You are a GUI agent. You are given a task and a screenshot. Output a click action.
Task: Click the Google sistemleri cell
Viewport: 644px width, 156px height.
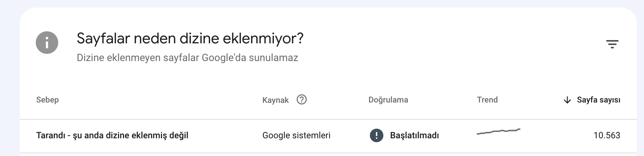click(296, 135)
